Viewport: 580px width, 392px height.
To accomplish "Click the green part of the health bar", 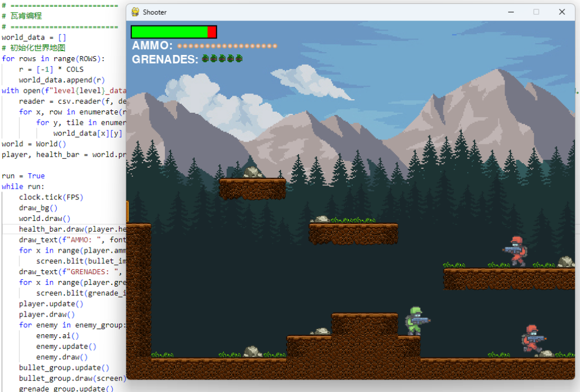I will pyautogui.click(x=169, y=32).
